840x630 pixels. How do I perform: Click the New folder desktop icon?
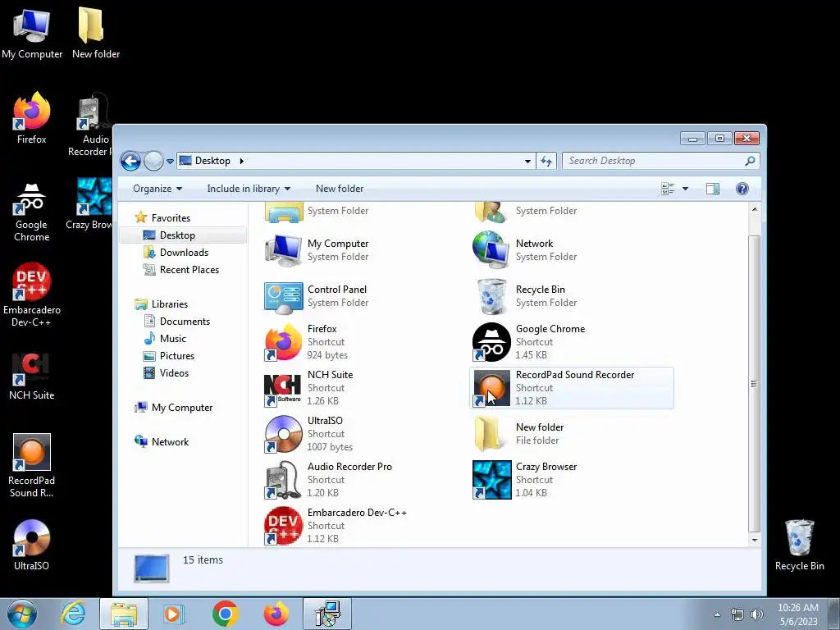coord(96,33)
